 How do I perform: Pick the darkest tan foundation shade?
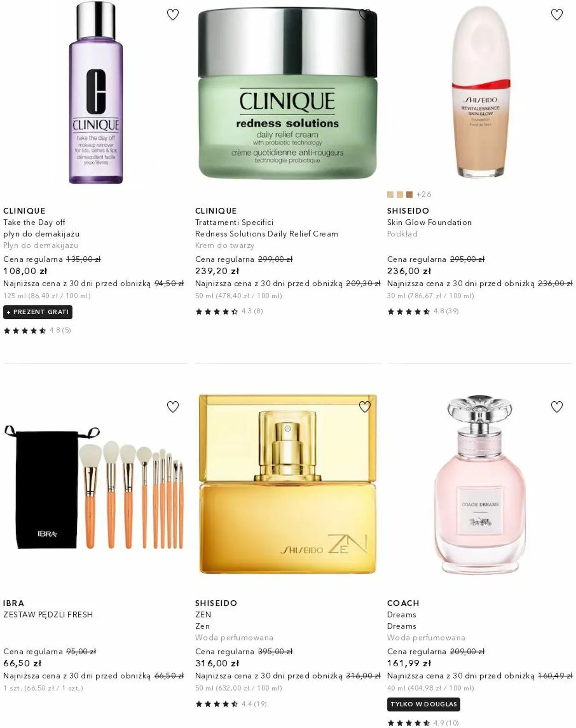[x=409, y=194]
